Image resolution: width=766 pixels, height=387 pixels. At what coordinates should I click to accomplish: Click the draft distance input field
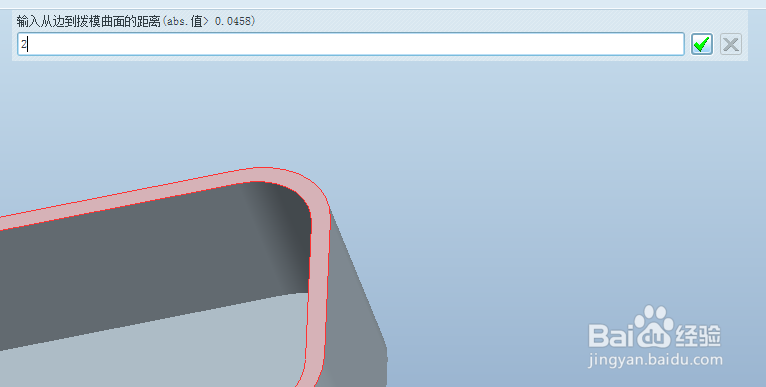tap(351, 44)
